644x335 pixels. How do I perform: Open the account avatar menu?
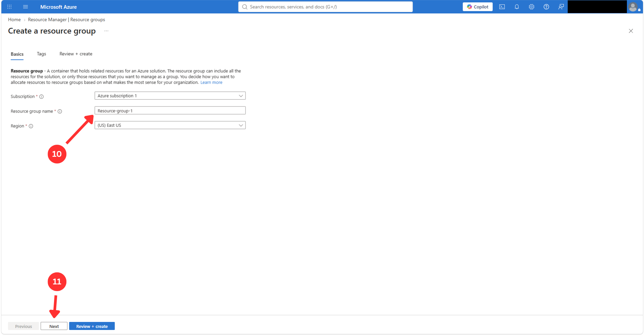tap(634, 7)
